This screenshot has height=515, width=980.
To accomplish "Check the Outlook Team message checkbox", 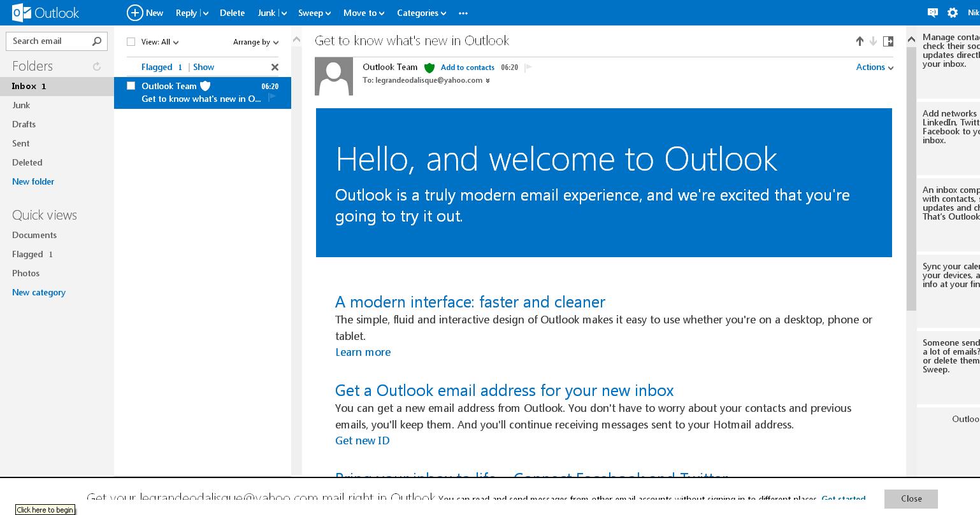I will (131, 86).
